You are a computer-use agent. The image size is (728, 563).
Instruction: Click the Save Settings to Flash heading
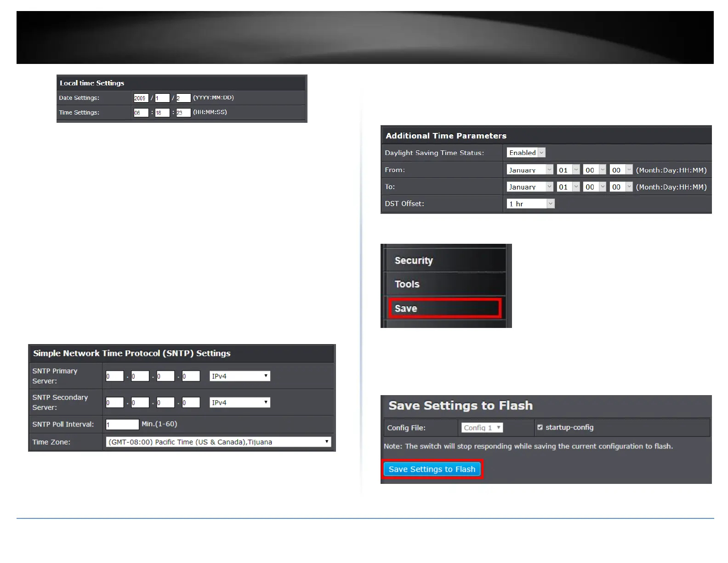click(x=461, y=406)
